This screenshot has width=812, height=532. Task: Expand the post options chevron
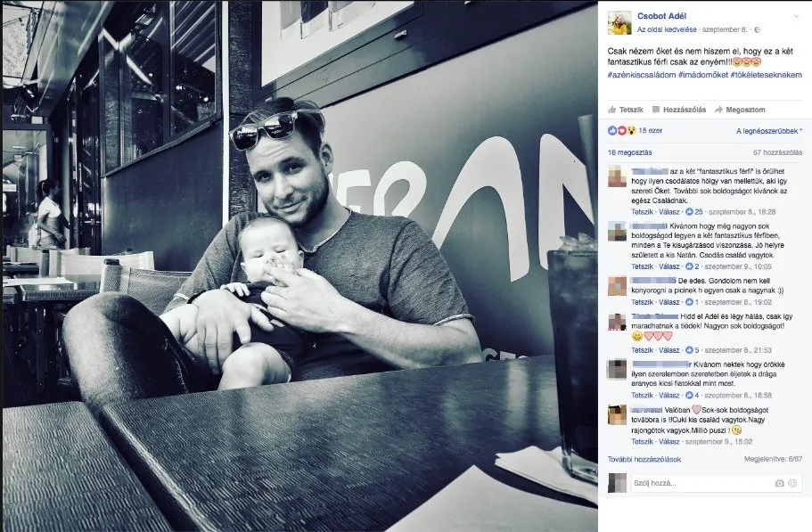(x=796, y=17)
